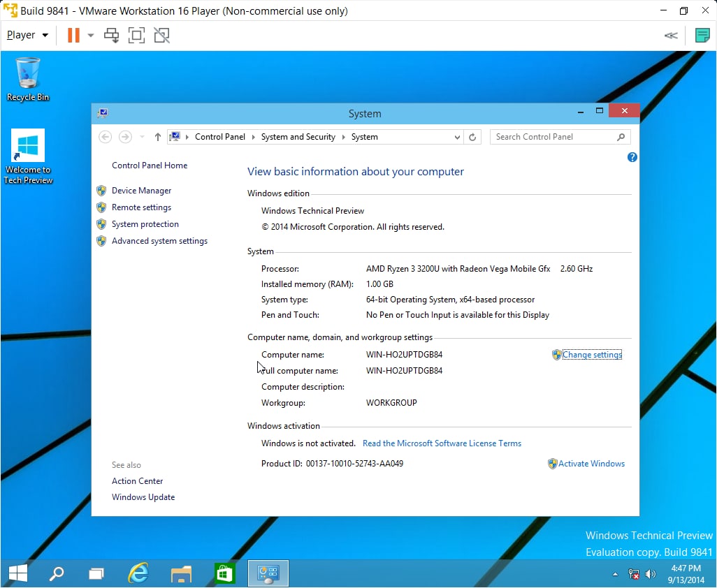
Task: Open the Player menu
Action: point(27,35)
